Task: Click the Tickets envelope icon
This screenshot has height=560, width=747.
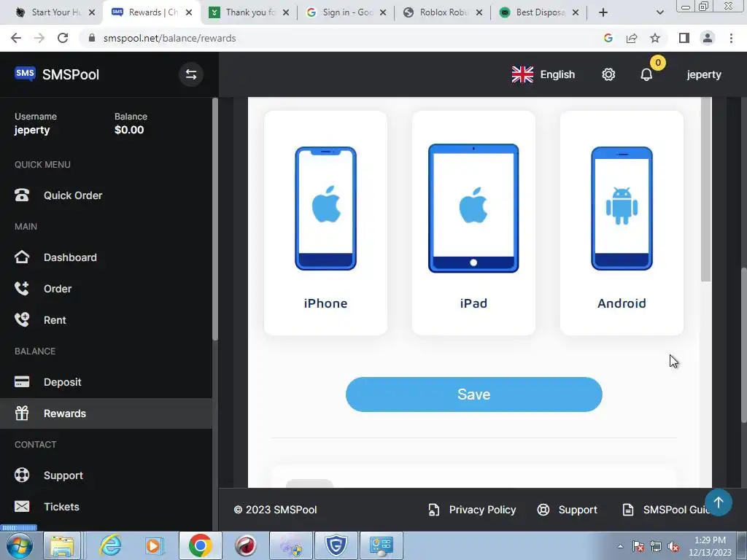Action: 22,507
